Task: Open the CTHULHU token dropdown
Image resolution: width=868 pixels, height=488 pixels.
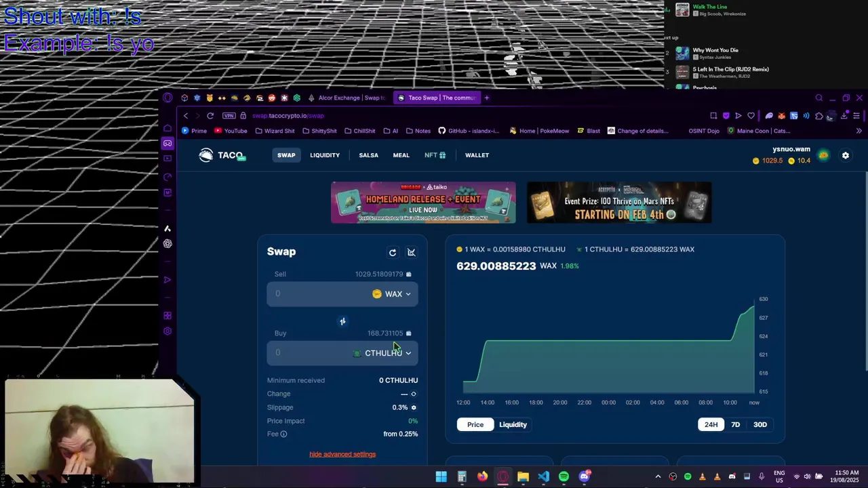Action: point(382,353)
